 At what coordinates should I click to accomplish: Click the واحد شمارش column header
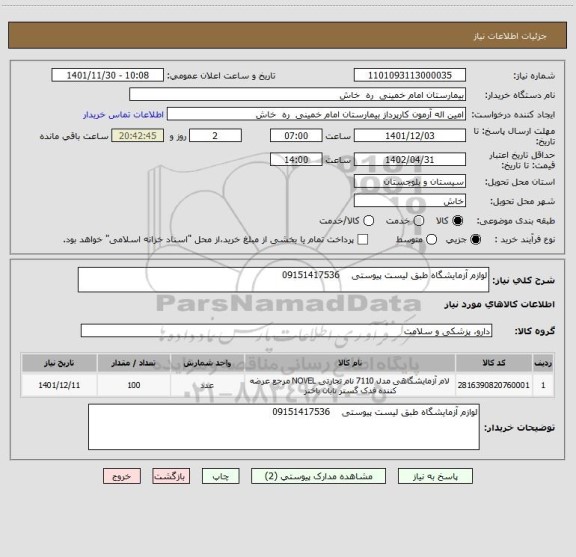click(207, 363)
